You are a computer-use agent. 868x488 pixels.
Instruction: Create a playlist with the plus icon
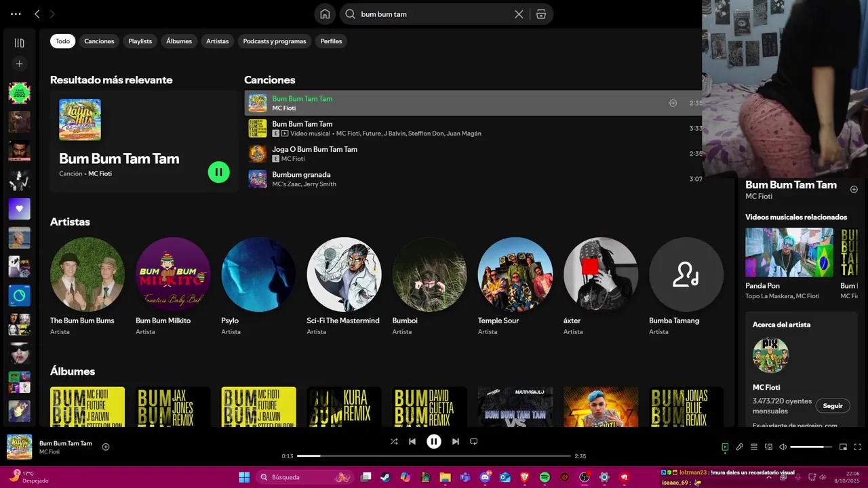click(x=19, y=64)
